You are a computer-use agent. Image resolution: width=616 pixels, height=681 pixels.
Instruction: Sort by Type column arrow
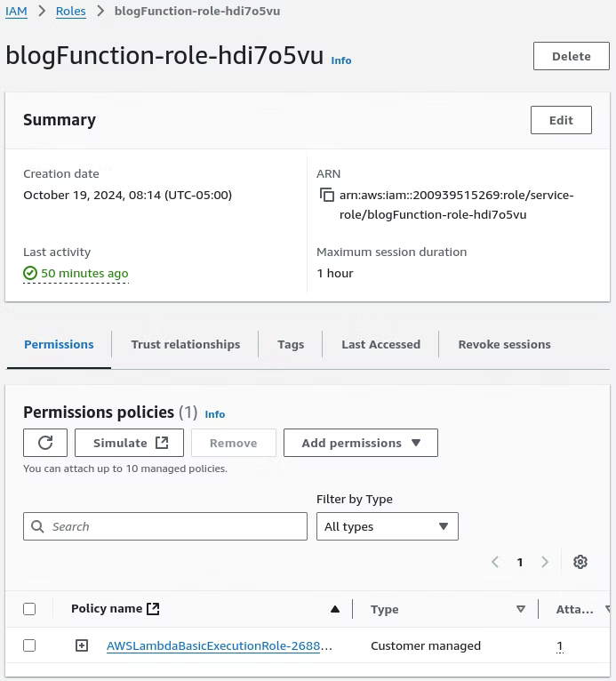pos(521,609)
